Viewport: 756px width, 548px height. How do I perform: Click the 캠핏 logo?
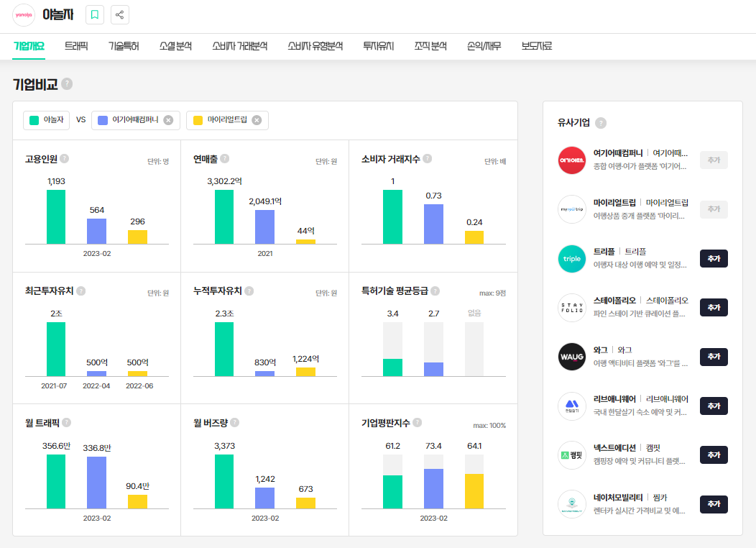pyautogui.click(x=572, y=455)
